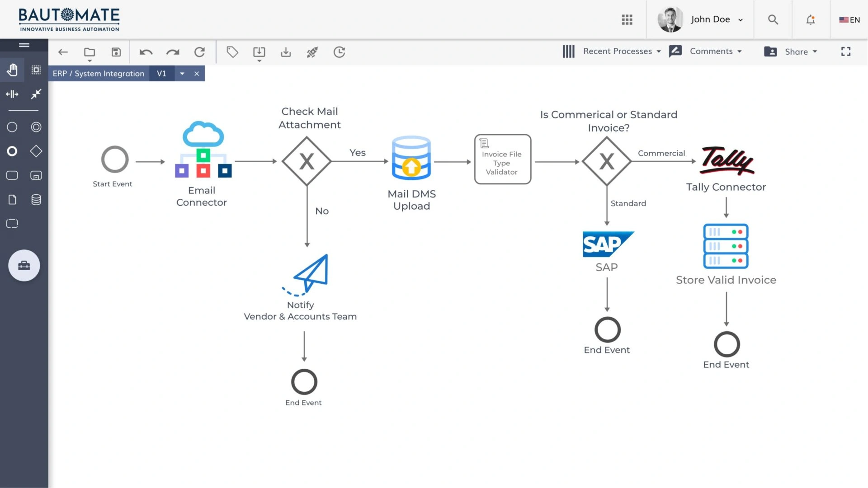Click John Doe profile avatar
The width and height of the screenshot is (868, 488).
click(x=670, y=19)
